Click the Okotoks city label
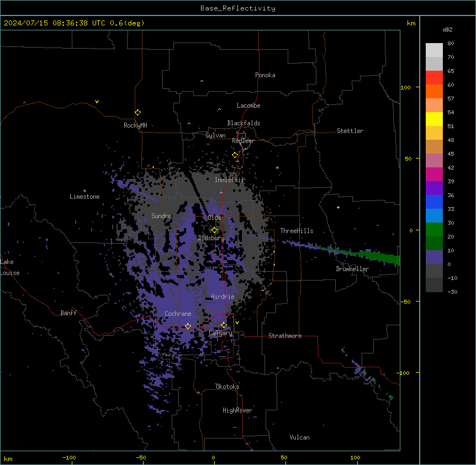The height and width of the screenshot is (465, 476). coord(228,387)
